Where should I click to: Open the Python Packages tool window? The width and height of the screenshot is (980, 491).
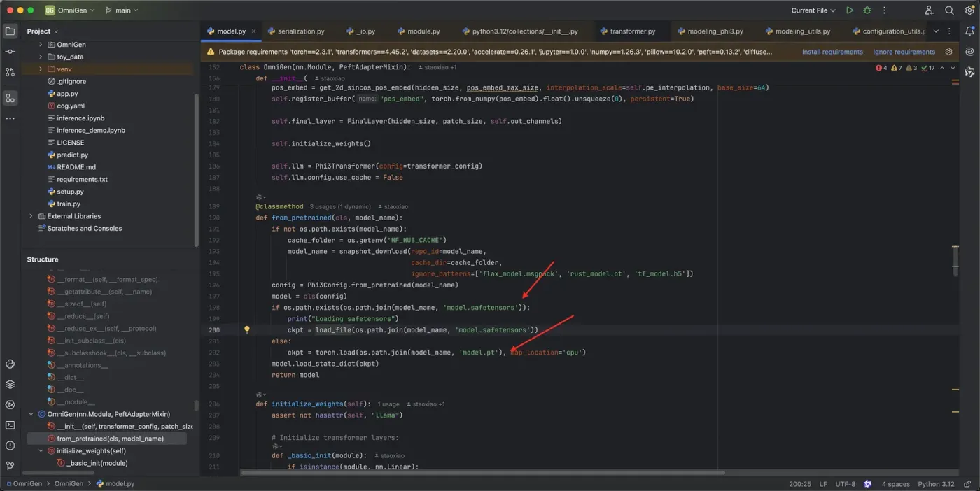pos(10,364)
